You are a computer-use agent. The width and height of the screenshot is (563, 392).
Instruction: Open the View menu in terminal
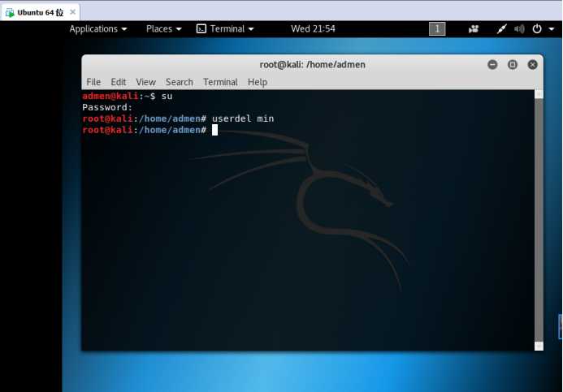[145, 82]
